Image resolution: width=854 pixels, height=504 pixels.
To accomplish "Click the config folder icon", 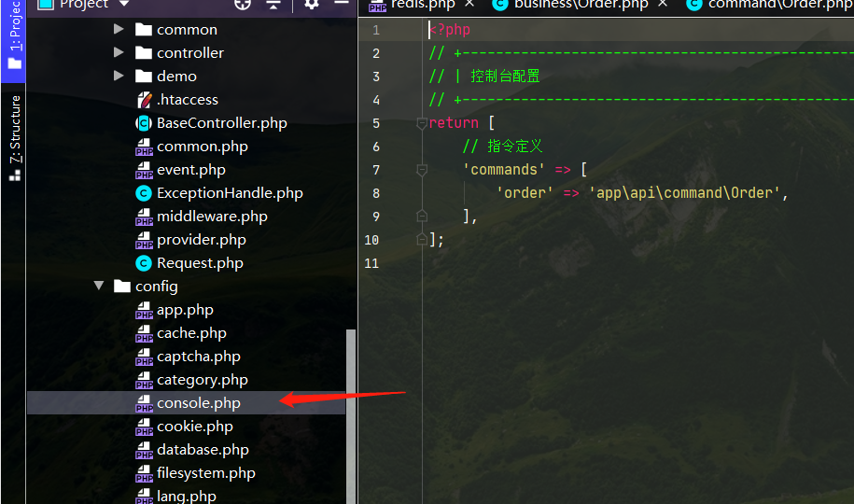I will [122, 286].
